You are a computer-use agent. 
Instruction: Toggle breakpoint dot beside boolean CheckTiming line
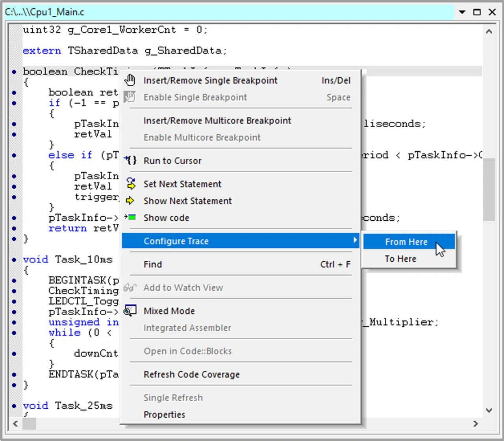14,72
